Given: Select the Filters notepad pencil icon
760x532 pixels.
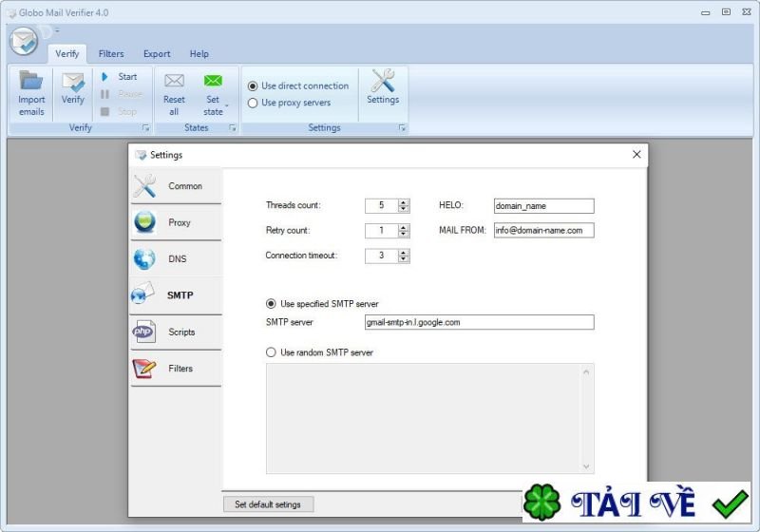Looking at the screenshot, I should point(144,369).
